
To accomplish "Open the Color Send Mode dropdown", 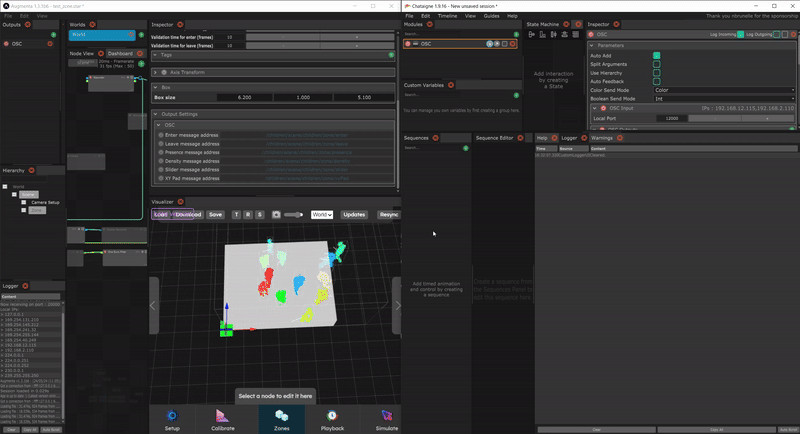I will [724, 90].
